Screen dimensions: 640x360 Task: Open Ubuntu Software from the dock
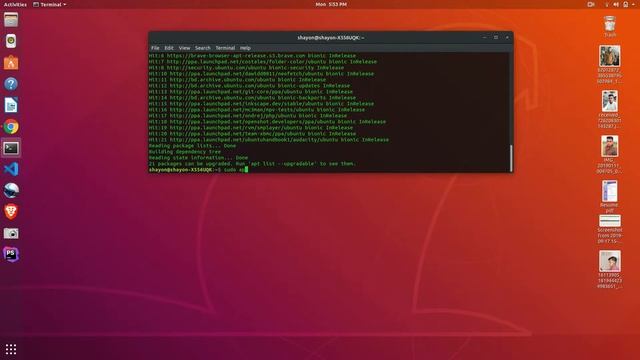click(x=11, y=62)
